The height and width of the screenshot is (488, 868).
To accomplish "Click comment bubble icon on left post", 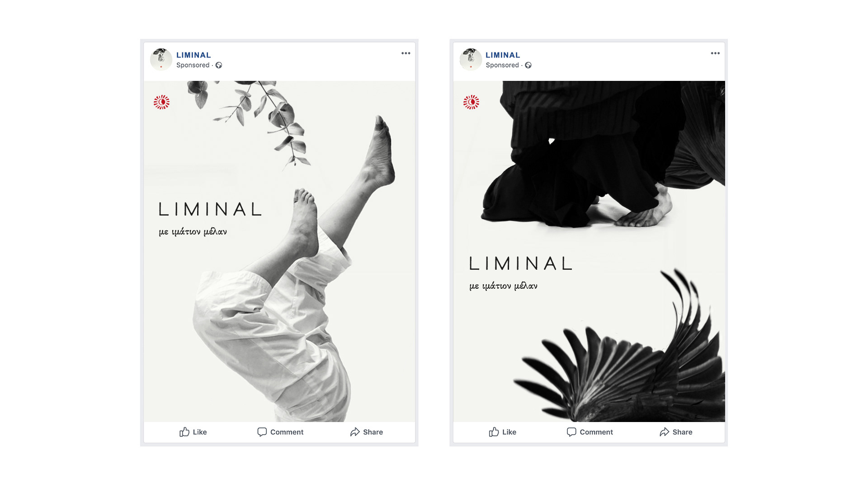I will point(262,432).
